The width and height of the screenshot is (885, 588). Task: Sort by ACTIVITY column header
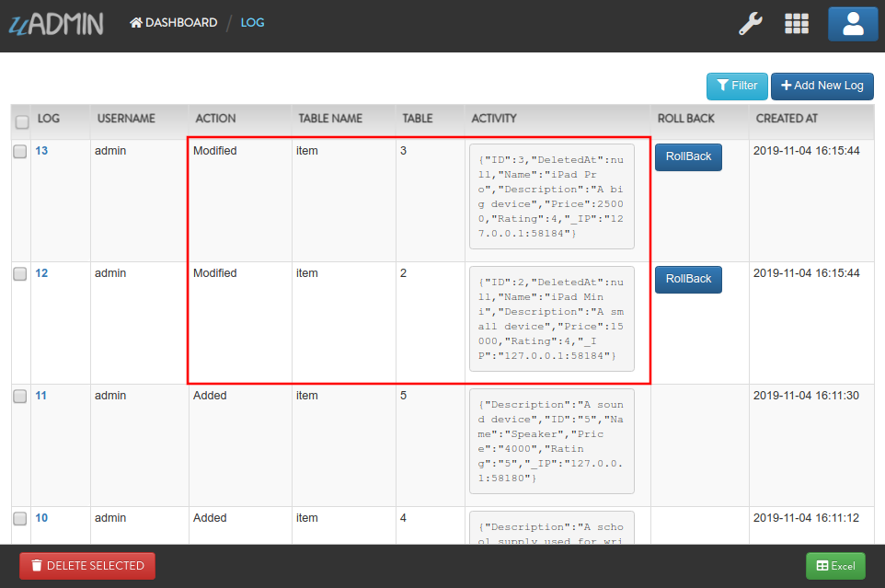coord(494,119)
